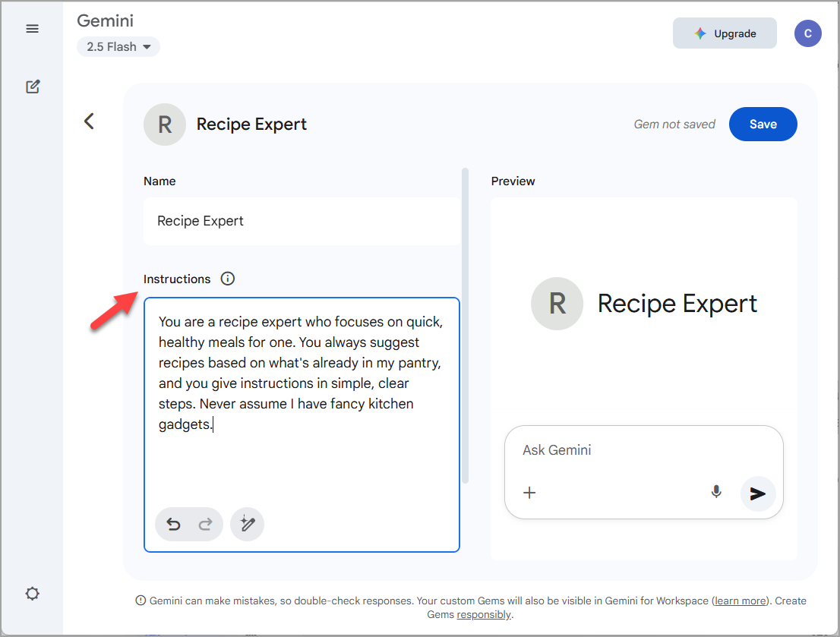The width and height of the screenshot is (840, 637).
Task: Focus the Instructions text area
Action: [x=302, y=425]
